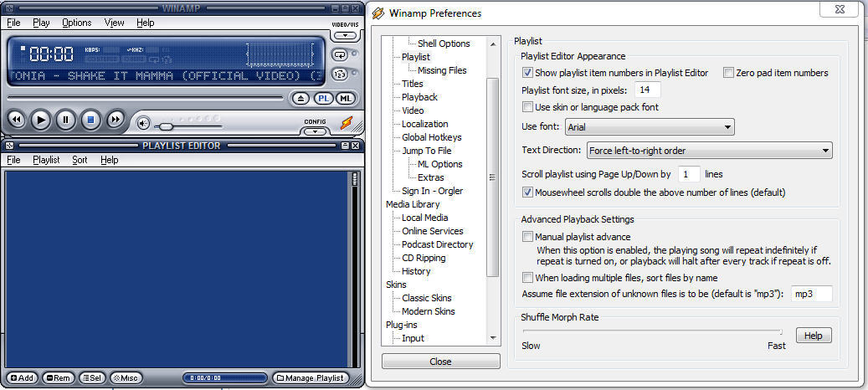
Task: Select Playback in the preferences tree
Action: pyautogui.click(x=419, y=97)
